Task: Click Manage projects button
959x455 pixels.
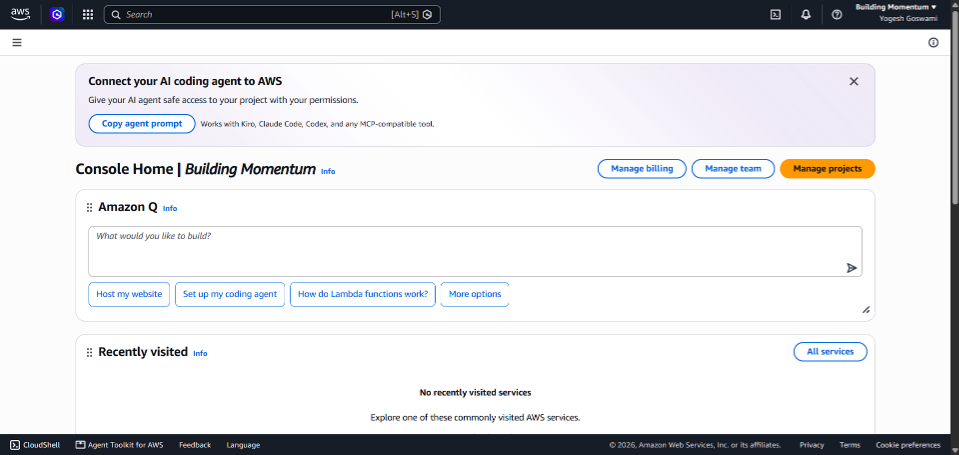Action: point(828,169)
